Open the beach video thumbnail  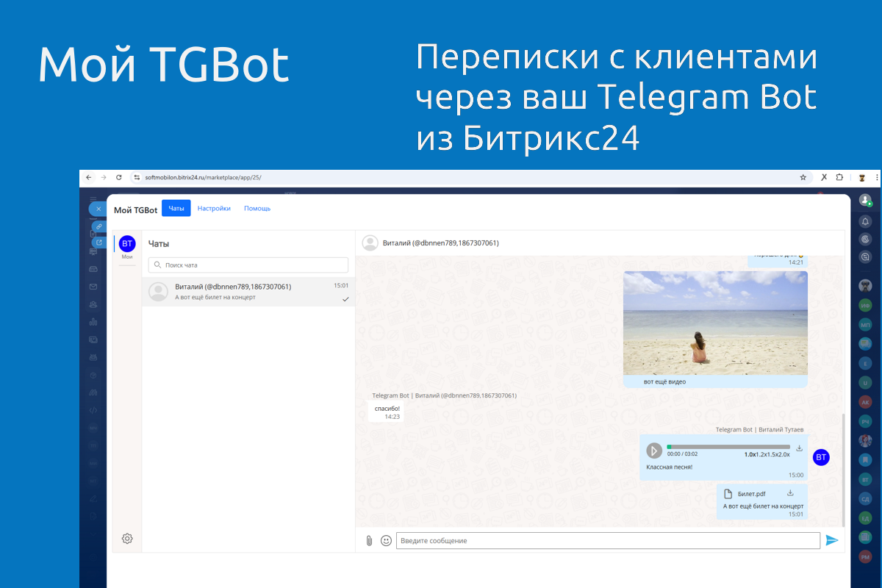tap(715, 323)
